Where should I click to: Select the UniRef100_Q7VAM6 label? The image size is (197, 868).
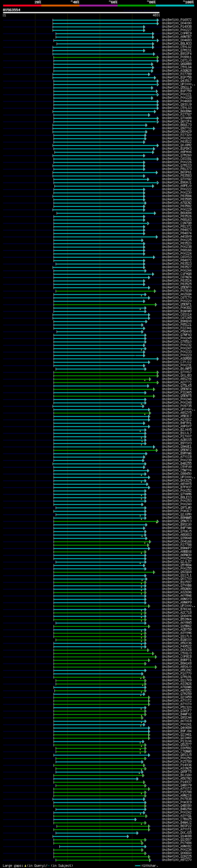click(176, 494)
